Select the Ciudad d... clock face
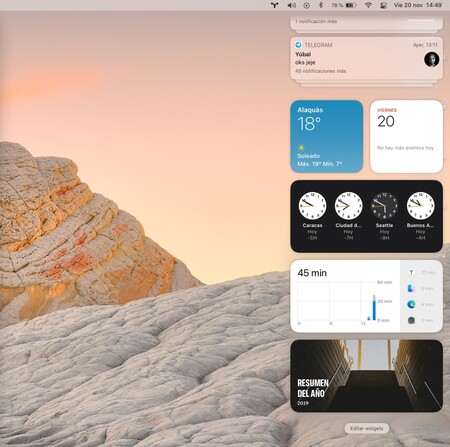The width and height of the screenshot is (450, 447). pos(348,205)
